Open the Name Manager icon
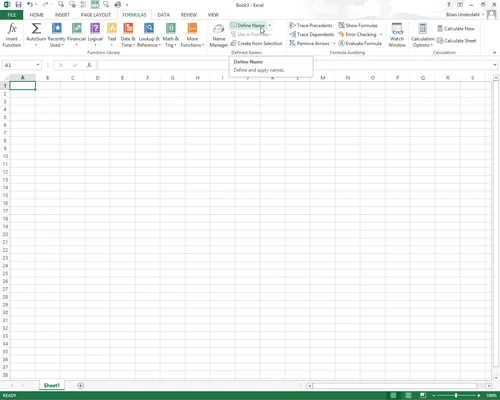Screen dimensions: 500x400 pyautogui.click(x=219, y=29)
